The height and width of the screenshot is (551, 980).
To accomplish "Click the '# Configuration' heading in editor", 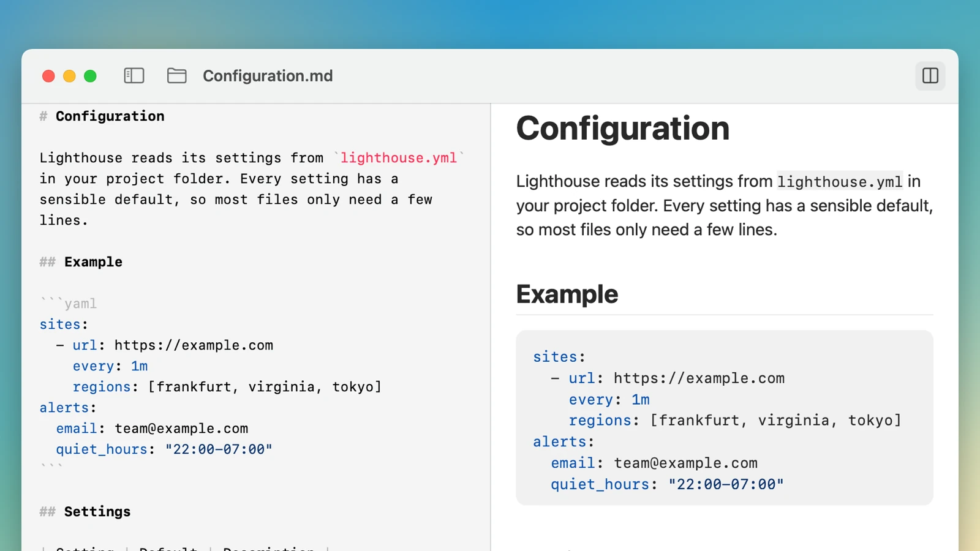I will click(102, 116).
